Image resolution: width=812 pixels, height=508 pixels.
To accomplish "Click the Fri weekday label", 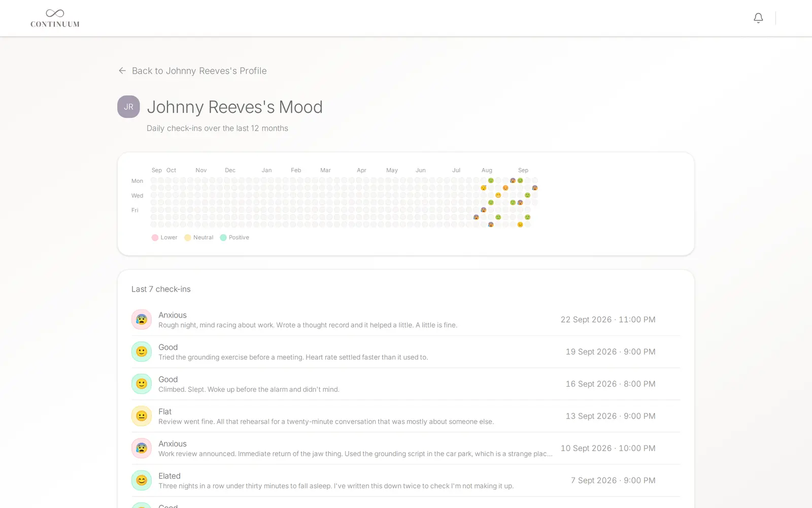I will pyautogui.click(x=135, y=210).
